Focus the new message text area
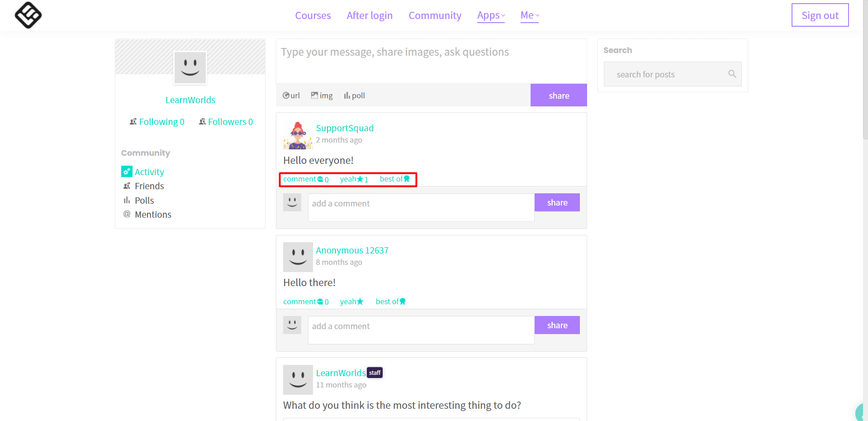This screenshot has width=868, height=421. [x=432, y=61]
